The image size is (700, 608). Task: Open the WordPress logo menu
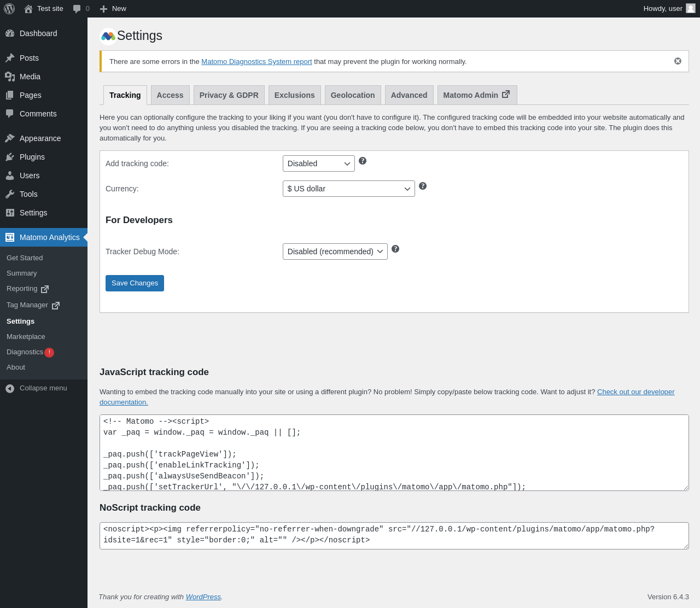click(9, 9)
